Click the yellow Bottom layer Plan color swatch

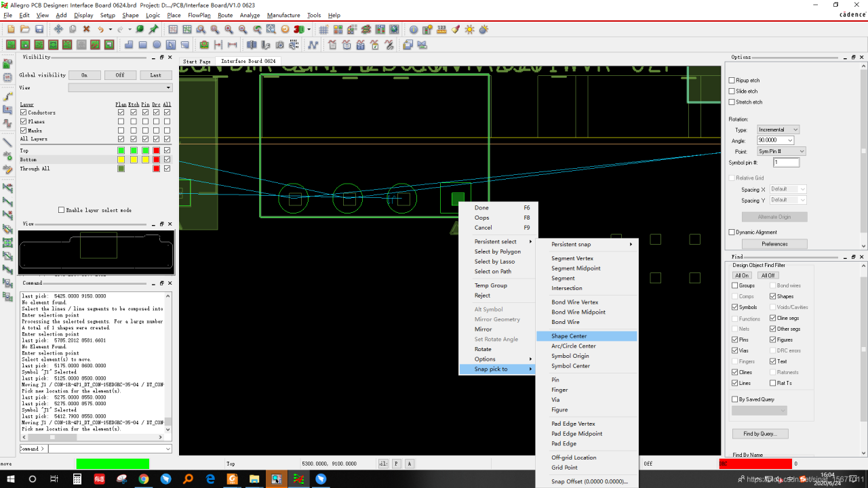[121, 159]
